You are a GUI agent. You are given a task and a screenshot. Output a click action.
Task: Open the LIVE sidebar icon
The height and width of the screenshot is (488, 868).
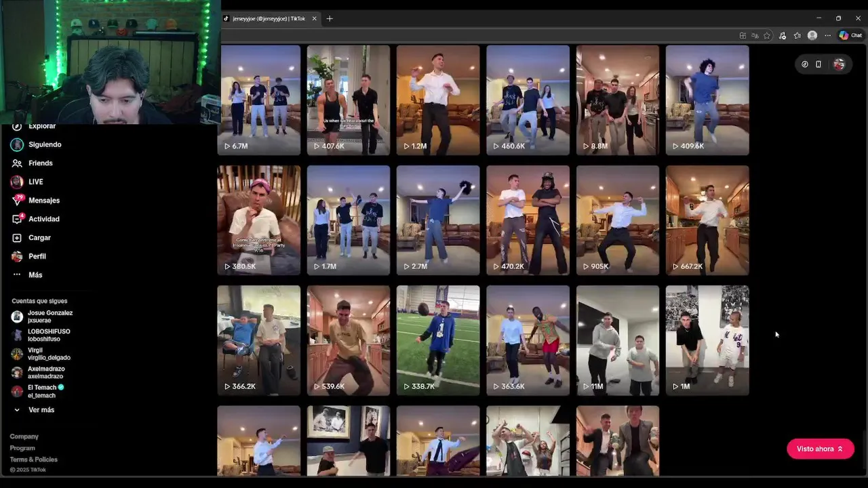pos(17,182)
